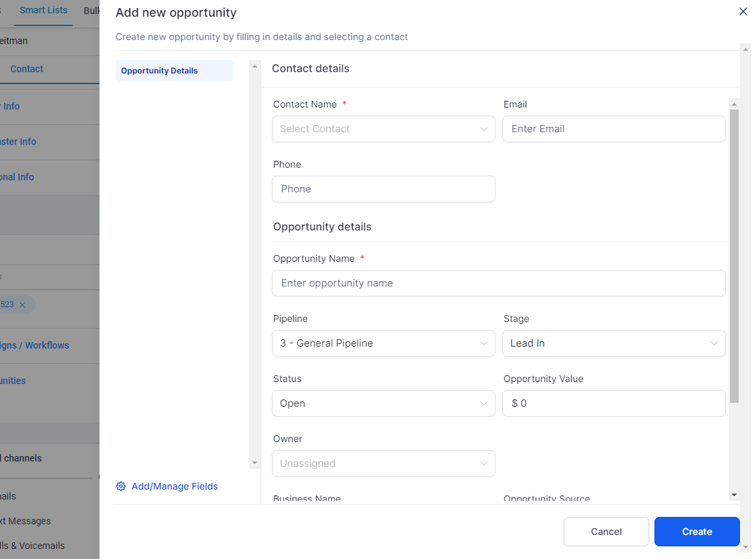
Task: Open the Pipeline dropdown showing General Pipeline
Action: (x=383, y=343)
